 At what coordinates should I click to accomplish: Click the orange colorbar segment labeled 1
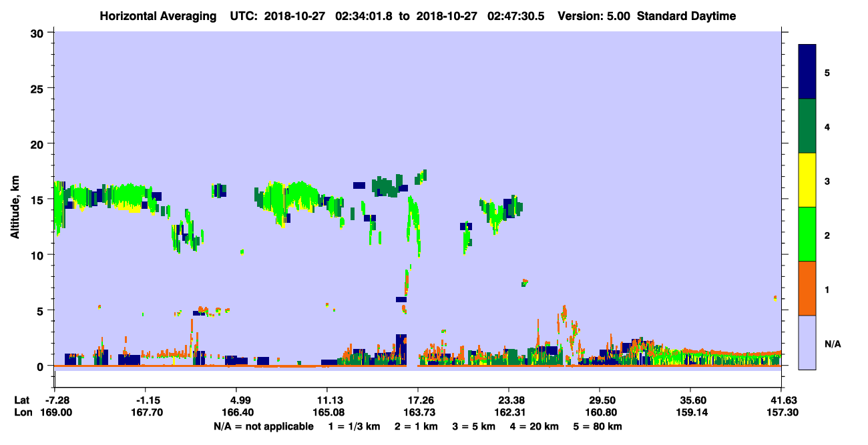807,288
